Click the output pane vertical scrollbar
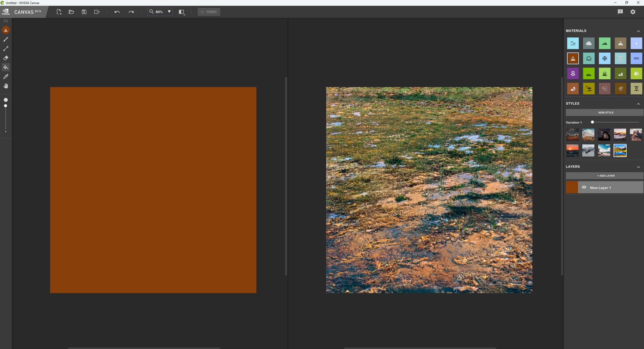Viewport: 644px width, 349px height. pos(562,176)
